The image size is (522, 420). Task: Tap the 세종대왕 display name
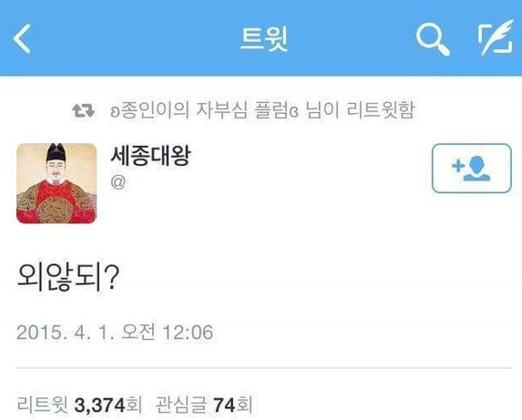click(150, 156)
